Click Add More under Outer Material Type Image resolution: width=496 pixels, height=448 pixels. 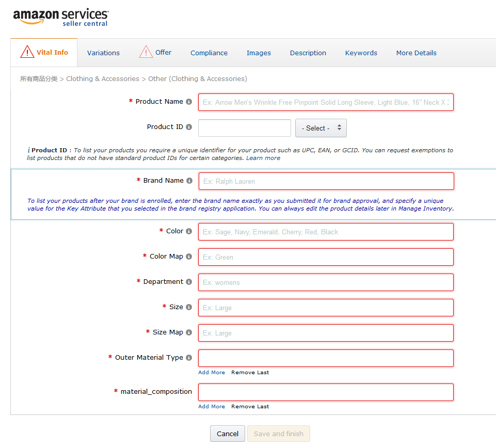pos(212,372)
